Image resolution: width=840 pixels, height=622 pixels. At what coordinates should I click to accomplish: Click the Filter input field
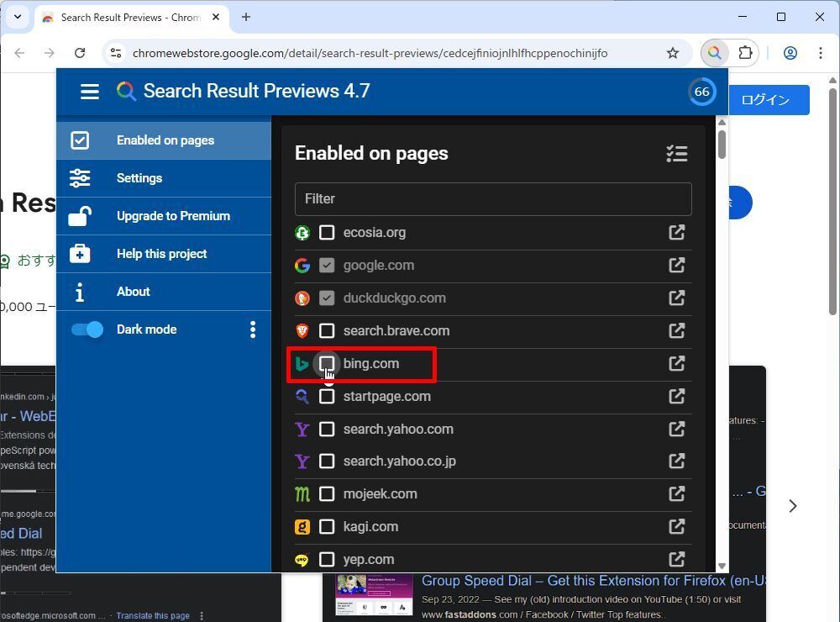493,199
